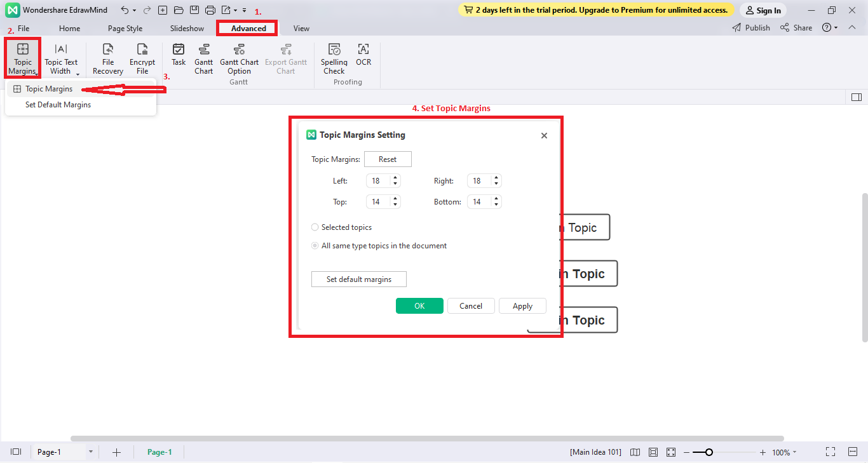Click the four-corner fit view icon beside zoom
The width and height of the screenshot is (868, 463).
coord(672,452)
